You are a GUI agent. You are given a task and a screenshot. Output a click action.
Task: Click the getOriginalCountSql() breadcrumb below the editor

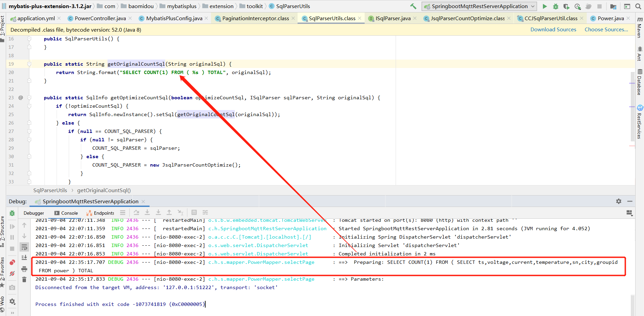(x=104, y=190)
